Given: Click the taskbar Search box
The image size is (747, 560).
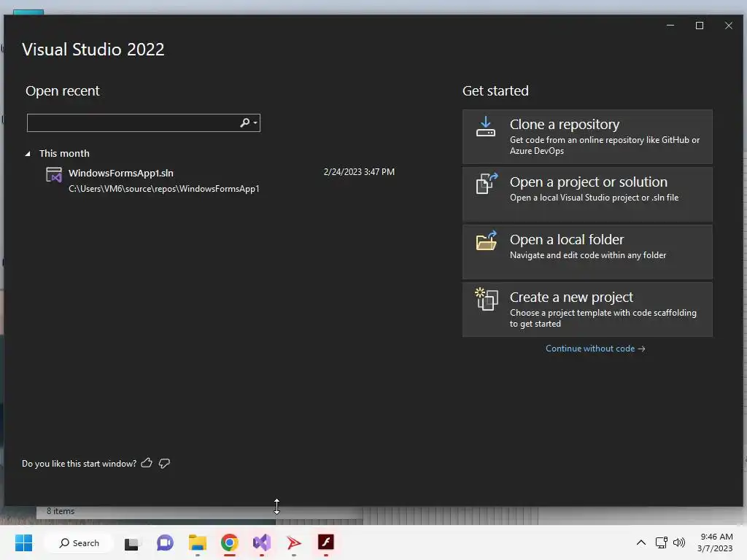Looking at the screenshot, I should tap(79, 542).
